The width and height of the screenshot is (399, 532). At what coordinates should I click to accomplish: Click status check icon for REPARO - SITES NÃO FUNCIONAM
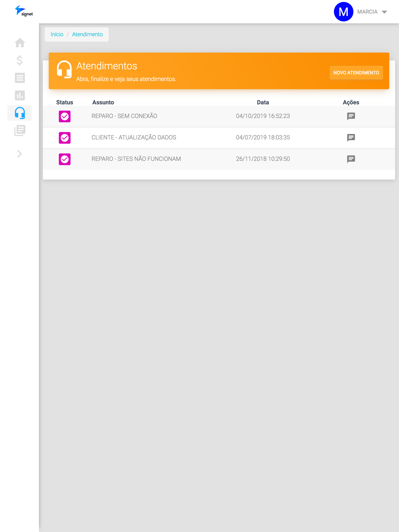pyautogui.click(x=65, y=159)
